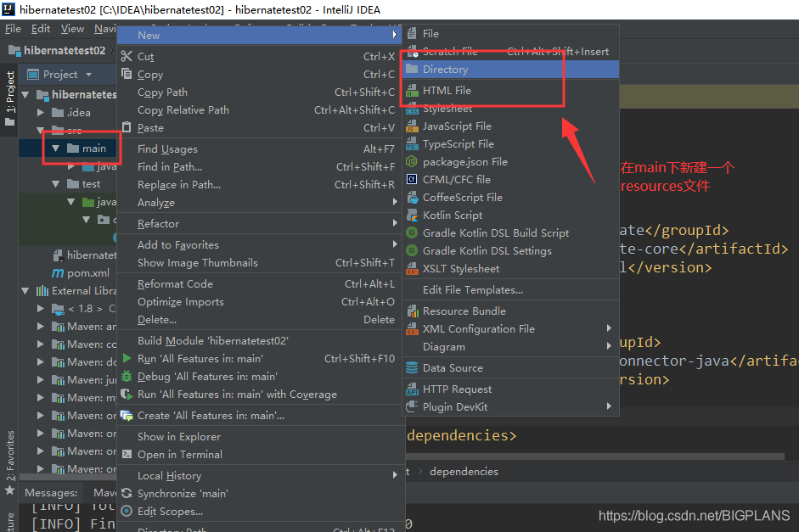Click the XSLT Stylesheet icon
The width and height of the screenshot is (799, 532).
click(412, 269)
